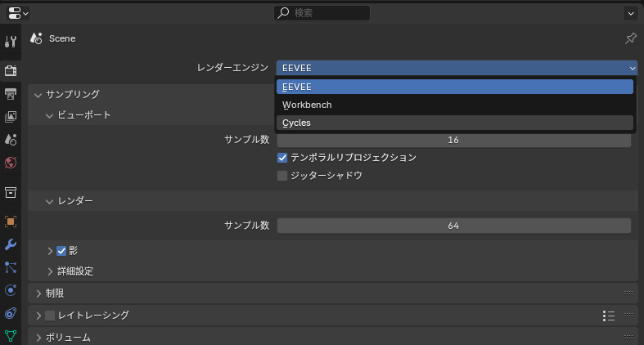Select Workbench render engine
This screenshot has width=644, height=345.
point(455,105)
